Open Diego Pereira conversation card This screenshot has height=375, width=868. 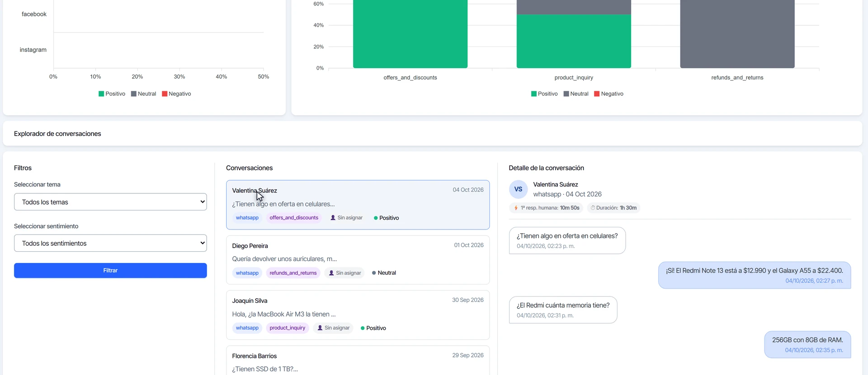(x=358, y=260)
